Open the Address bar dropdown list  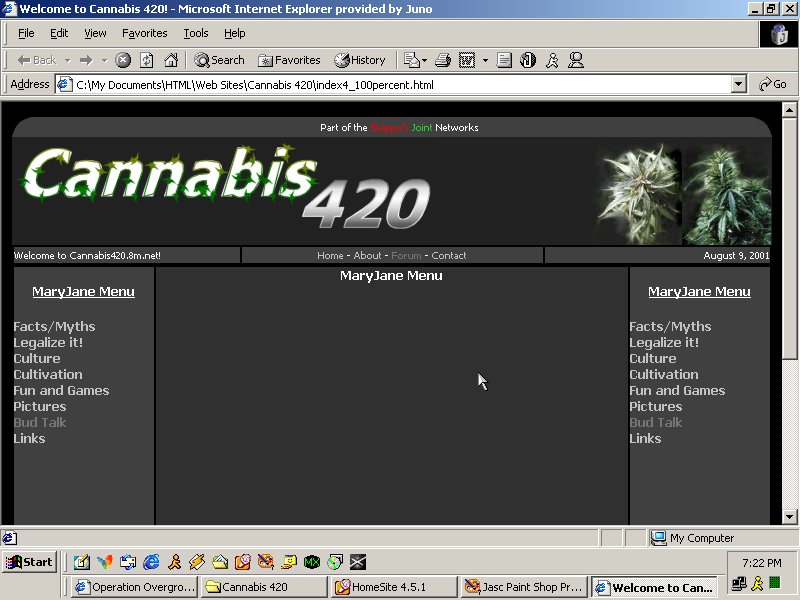point(738,84)
